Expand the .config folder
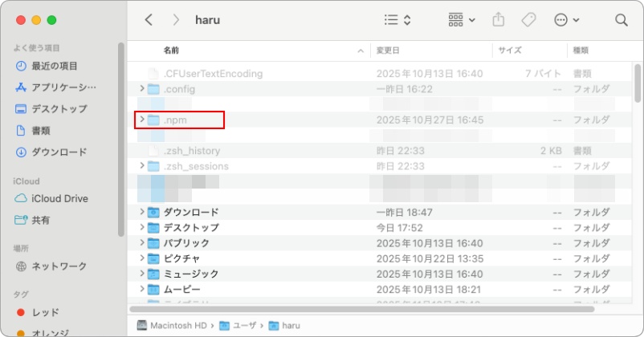644x337 pixels. pos(142,89)
